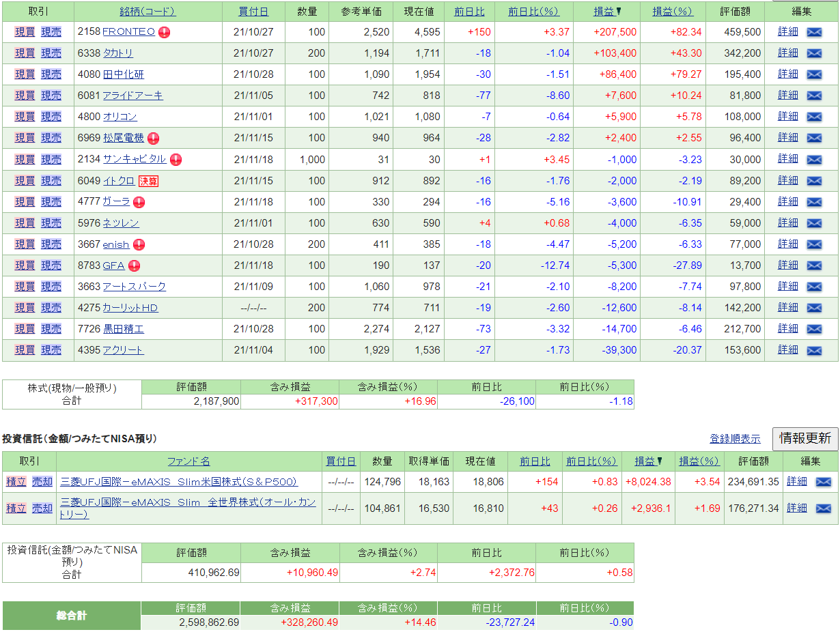Image resolution: width=840 pixels, height=632 pixels.
Task: Open the アートスパーク stock name link
Action: pos(134,287)
